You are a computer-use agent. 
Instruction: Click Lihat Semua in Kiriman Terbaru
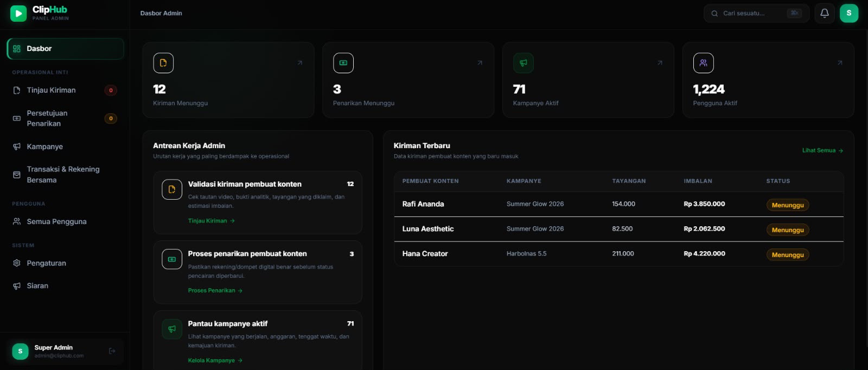pyautogui.click(x=823, y=150)
